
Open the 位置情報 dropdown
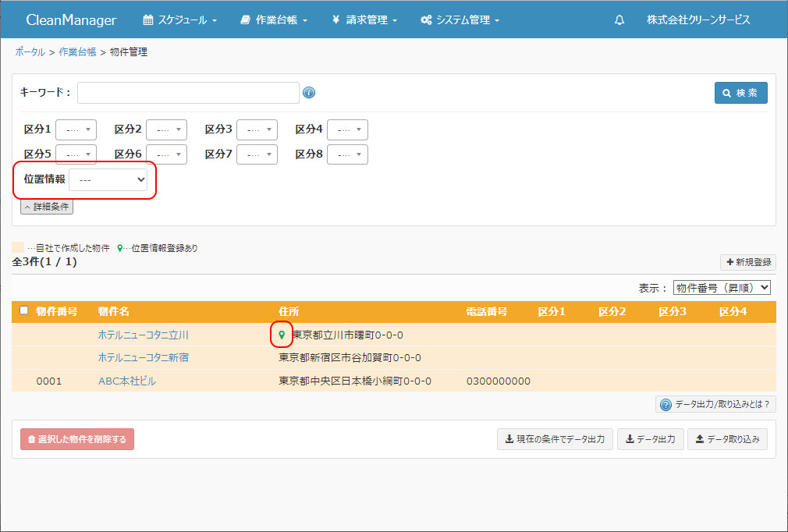coord(108,179)
